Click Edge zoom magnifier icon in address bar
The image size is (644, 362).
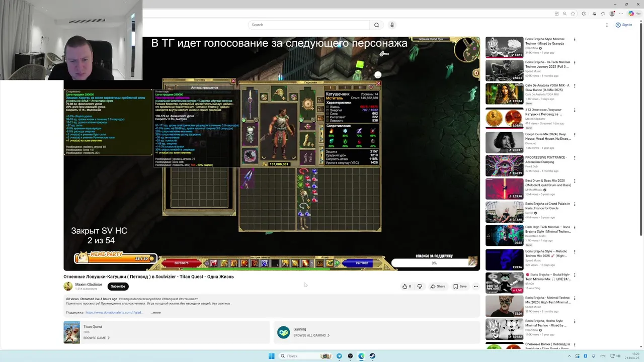click(x=565, y=14)
